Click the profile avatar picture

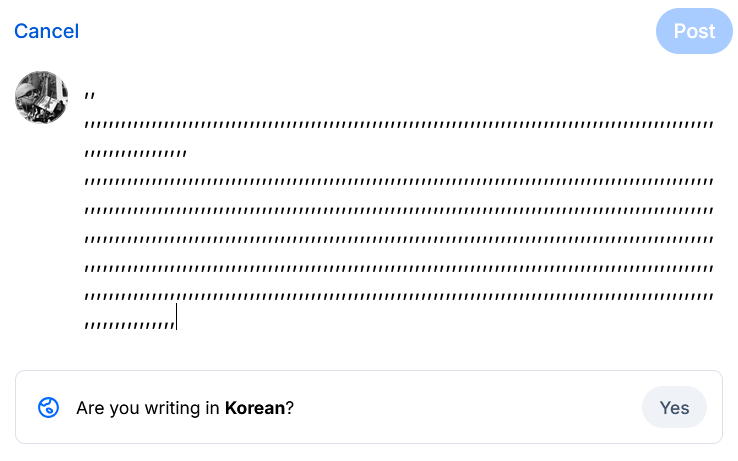click(41, 97)
